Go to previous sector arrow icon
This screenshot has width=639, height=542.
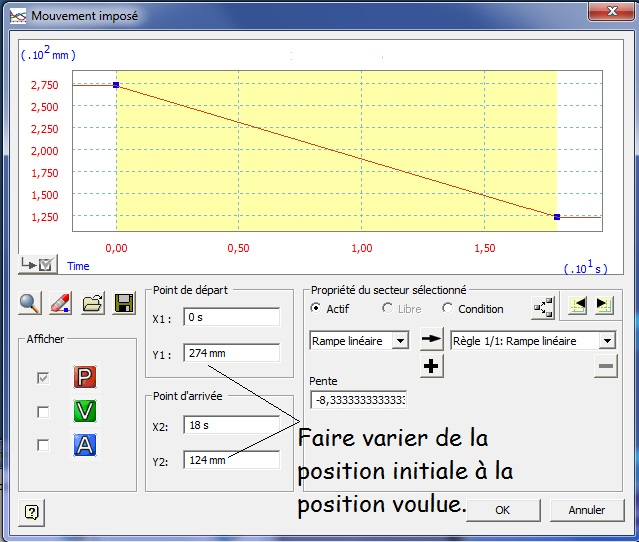[578, 305]
